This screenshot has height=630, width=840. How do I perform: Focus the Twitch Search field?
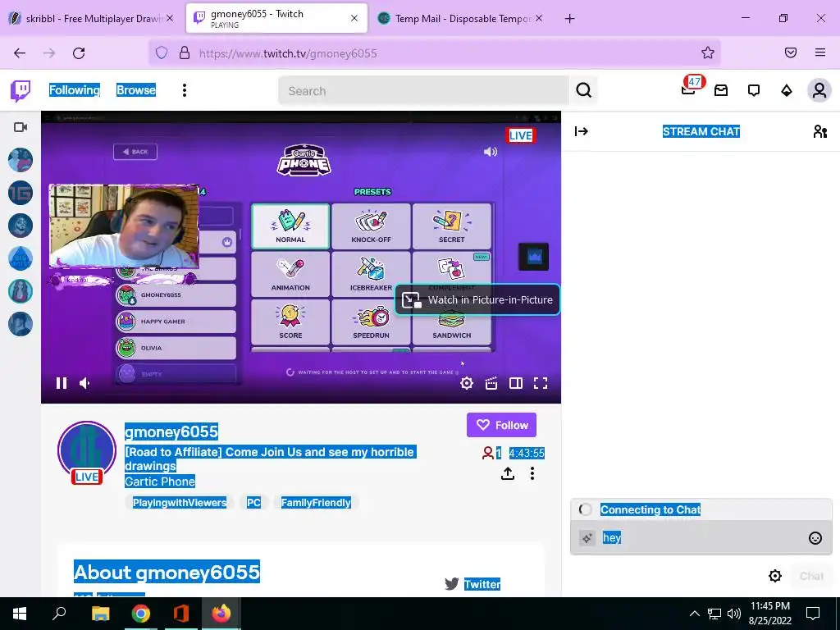[x=423, y=90]
